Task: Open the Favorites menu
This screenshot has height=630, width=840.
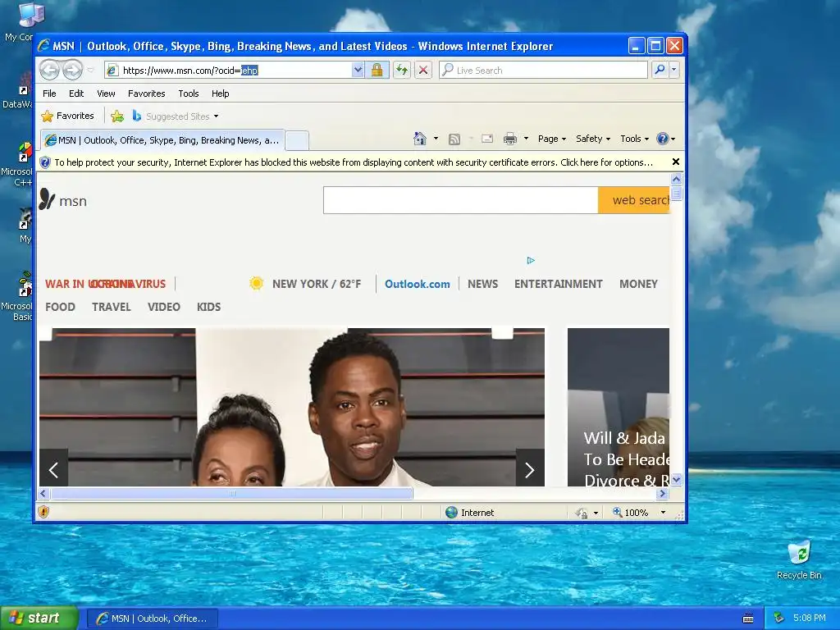Action: (x=146, y=94)
